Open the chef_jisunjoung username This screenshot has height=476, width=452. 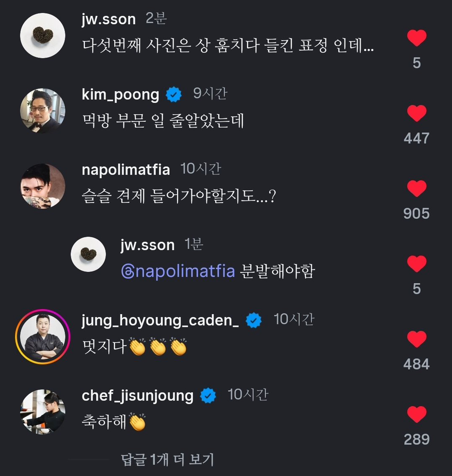(x=137, y=396)
